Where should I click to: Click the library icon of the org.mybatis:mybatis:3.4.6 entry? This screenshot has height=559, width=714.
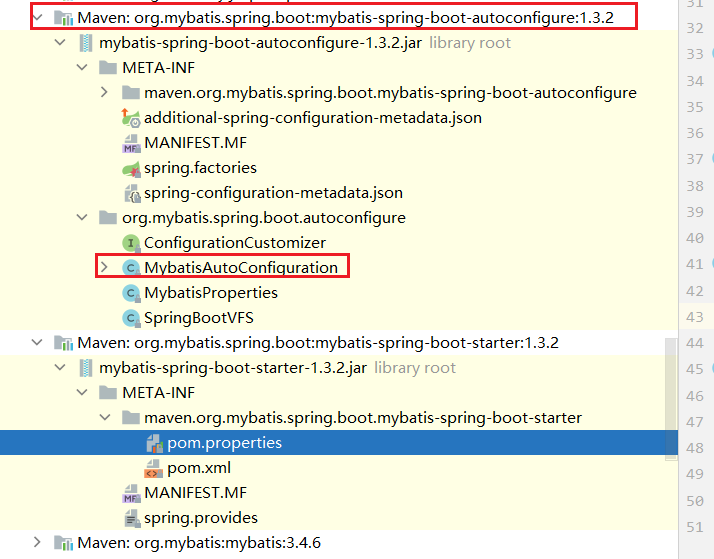pos(63,543)
